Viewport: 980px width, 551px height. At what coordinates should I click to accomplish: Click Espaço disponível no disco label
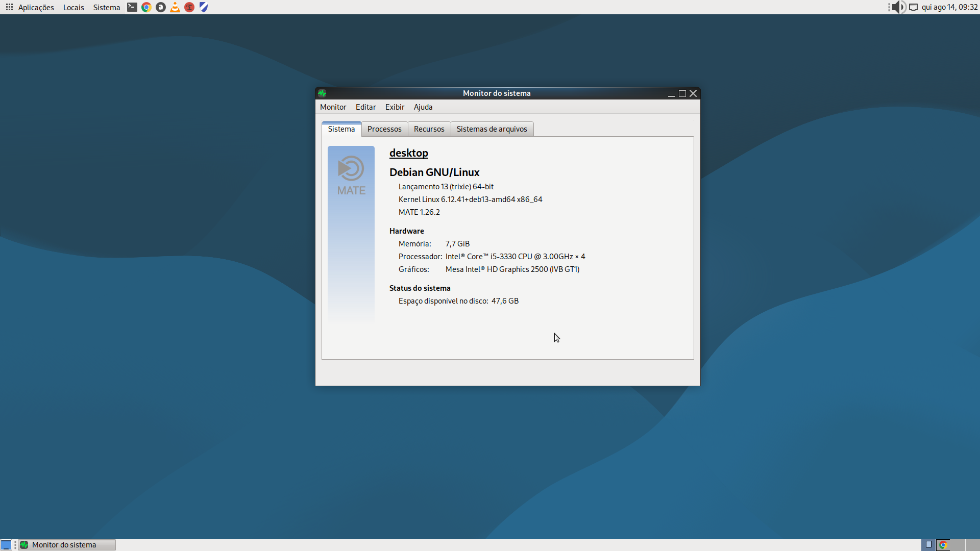pyautogui.click(x=444, y=301)
